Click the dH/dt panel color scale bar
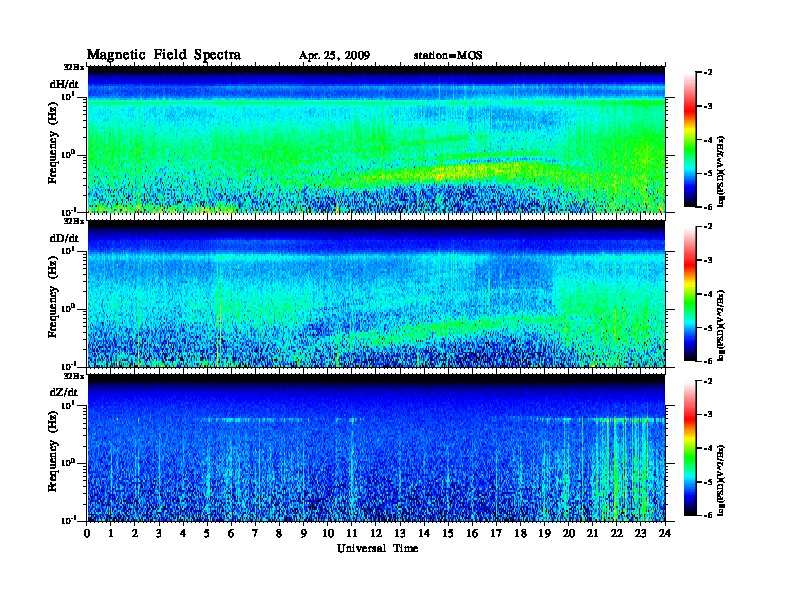The image size is (792, 612). 690,139
